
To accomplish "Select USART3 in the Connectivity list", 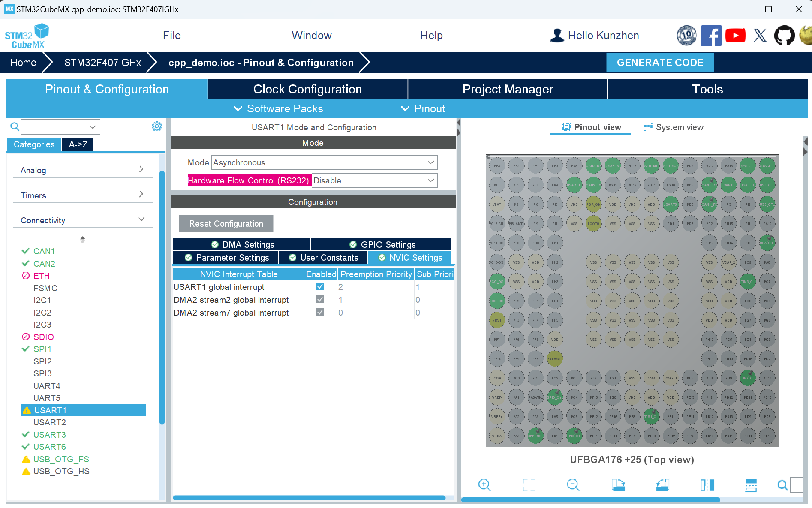I will pos(50,435).
